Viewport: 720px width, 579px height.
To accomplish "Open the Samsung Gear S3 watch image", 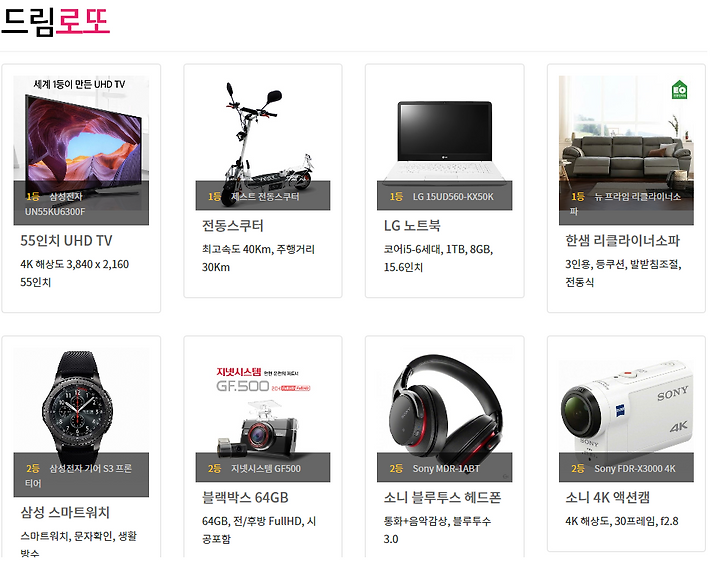I will pos(81,422).
